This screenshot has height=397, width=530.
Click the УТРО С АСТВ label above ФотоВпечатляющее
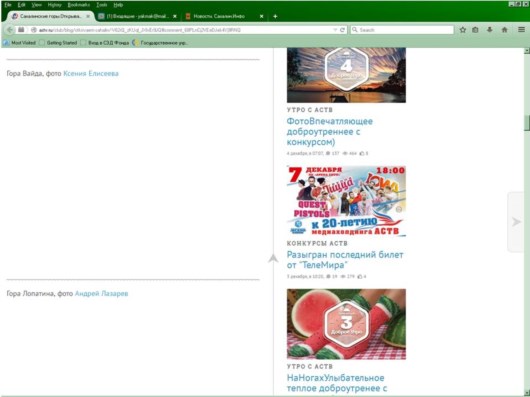(310, 110)
